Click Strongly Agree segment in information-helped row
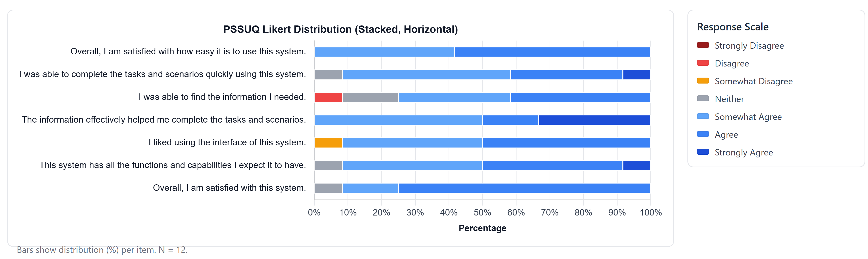The height and width of the screenshot is (259, 868). [x=594, y=120]
